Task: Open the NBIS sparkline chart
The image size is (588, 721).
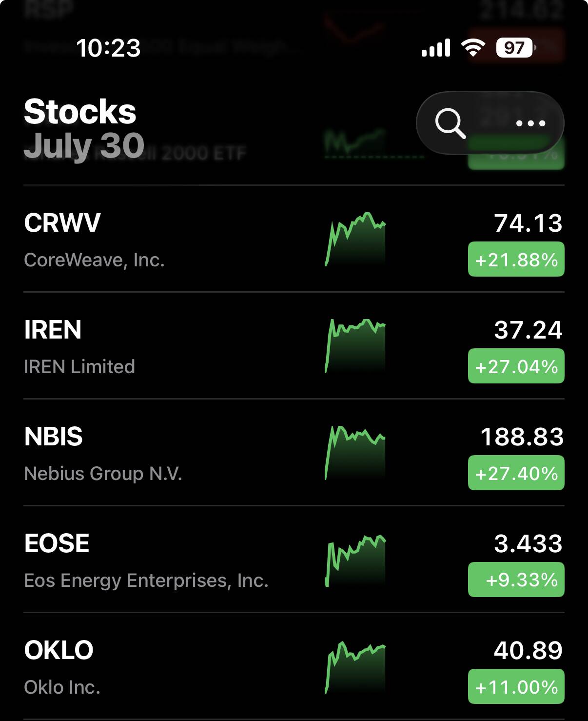Action: [355, 453]
